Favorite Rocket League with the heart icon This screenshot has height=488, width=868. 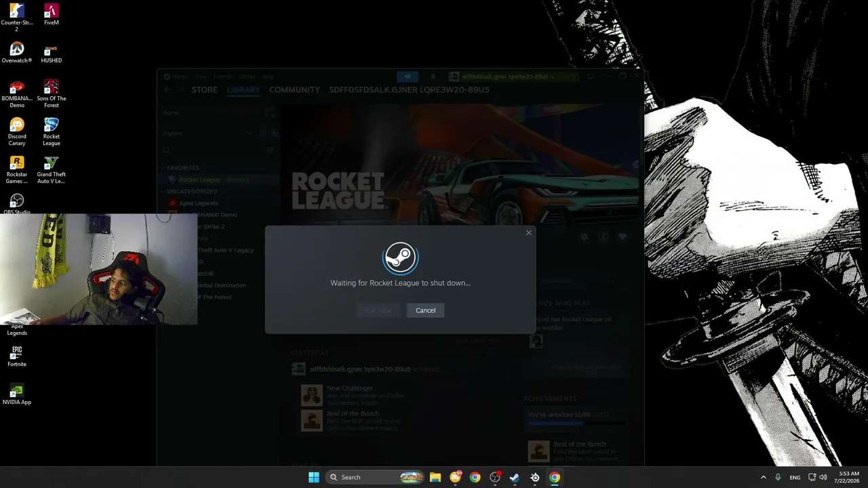coord(622,237)
